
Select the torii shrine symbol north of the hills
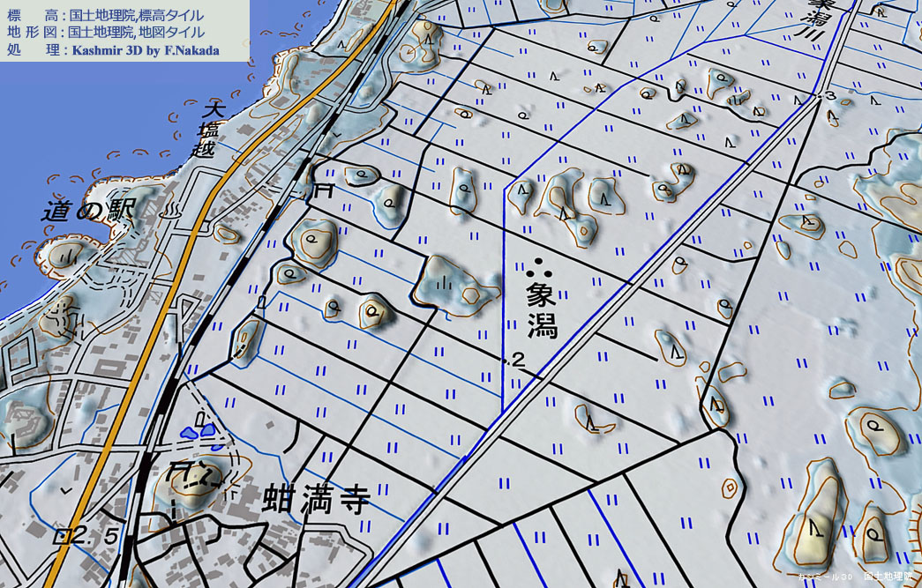click(324, 189)
